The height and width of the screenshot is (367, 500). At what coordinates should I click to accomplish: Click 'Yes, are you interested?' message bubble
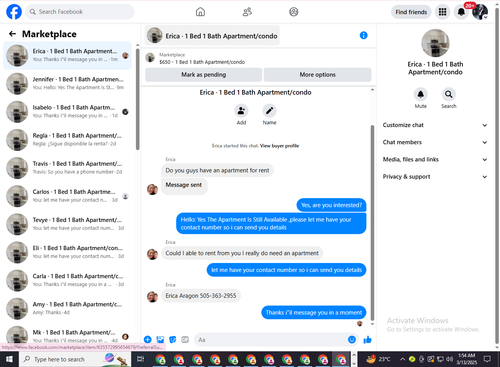331,205
